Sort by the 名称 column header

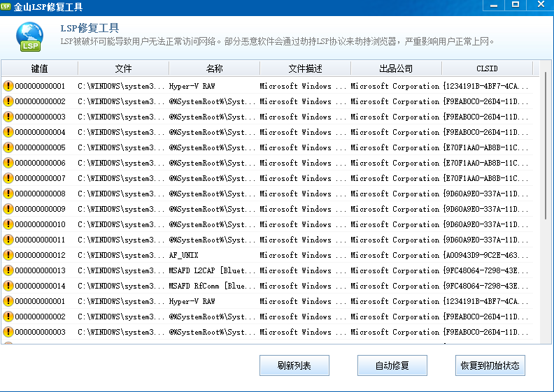pyautogui.click(x=214, y=68)
